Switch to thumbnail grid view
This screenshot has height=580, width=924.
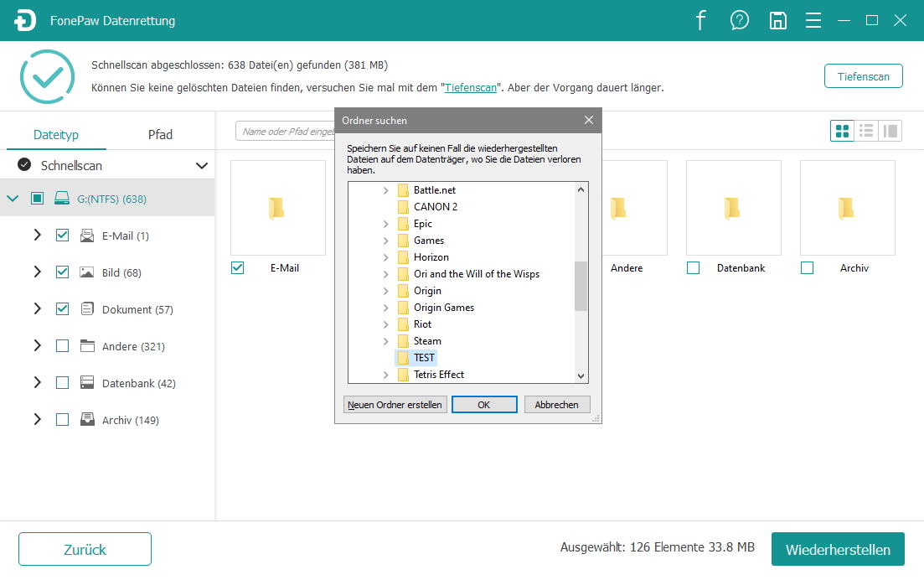click(842, 131)
